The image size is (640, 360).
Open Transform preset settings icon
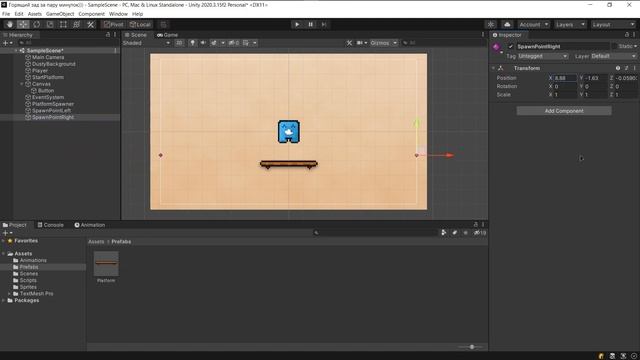pyautogui.click(x=627, y=68)
